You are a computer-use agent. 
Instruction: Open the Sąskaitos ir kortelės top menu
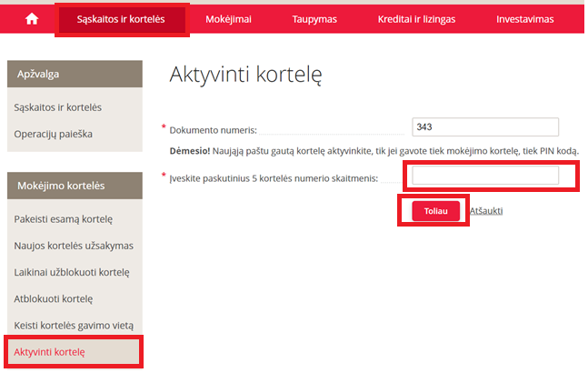point(121,19)
